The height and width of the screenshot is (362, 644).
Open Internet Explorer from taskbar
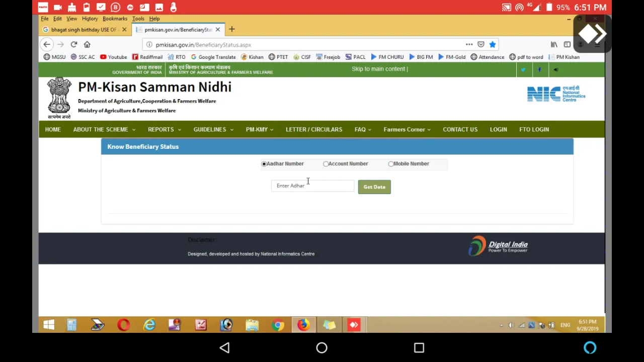tap(149, 325)
